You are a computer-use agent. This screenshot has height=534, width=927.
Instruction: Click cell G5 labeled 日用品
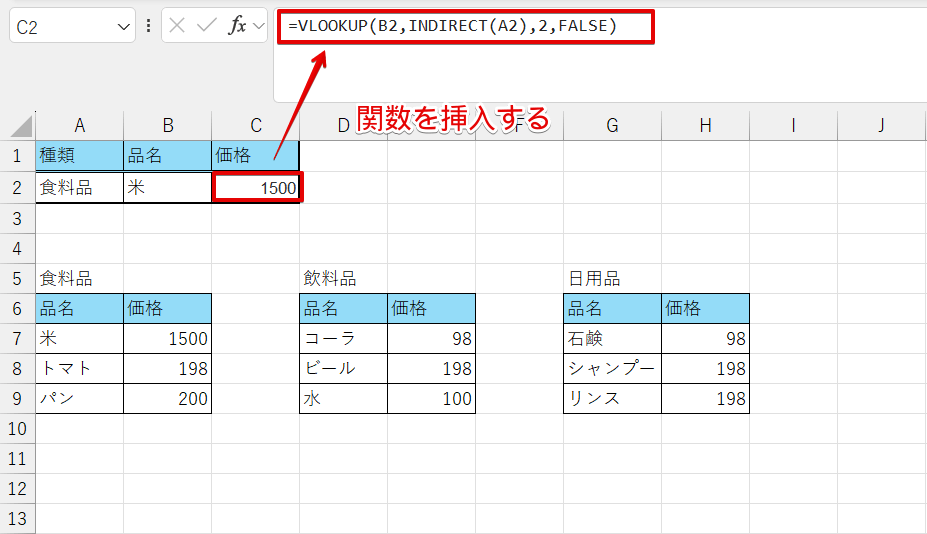(612, 279)
